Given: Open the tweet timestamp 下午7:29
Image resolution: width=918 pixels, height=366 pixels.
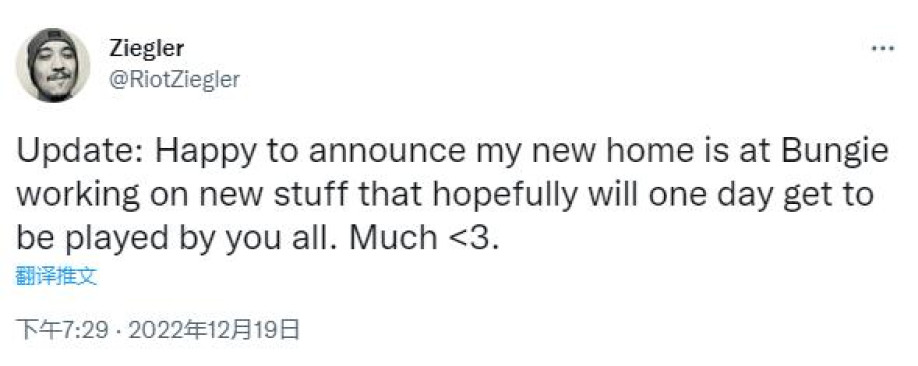Looking at the screenshot, I should [63, 330].
